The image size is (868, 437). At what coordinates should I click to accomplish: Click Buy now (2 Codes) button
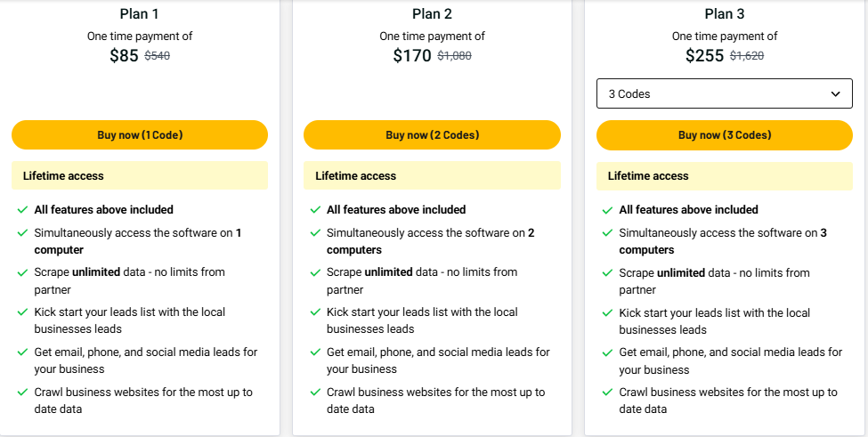(432, 135)
